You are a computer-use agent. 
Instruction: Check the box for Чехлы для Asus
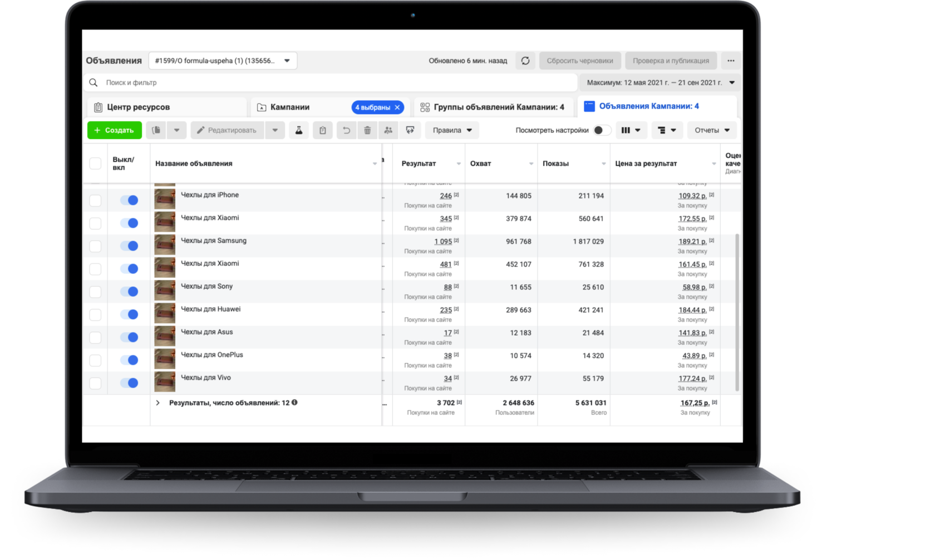click(96, 338)
